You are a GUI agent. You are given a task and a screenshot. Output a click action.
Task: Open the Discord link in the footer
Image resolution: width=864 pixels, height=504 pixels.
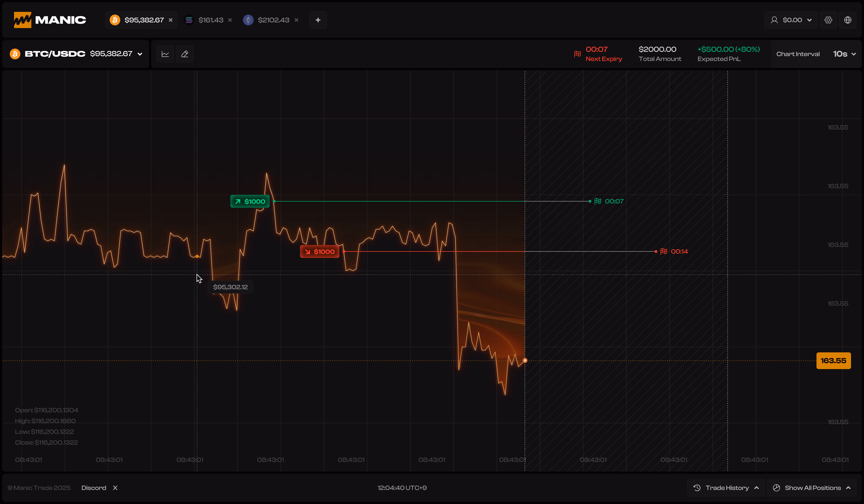[x=94, y=488]
